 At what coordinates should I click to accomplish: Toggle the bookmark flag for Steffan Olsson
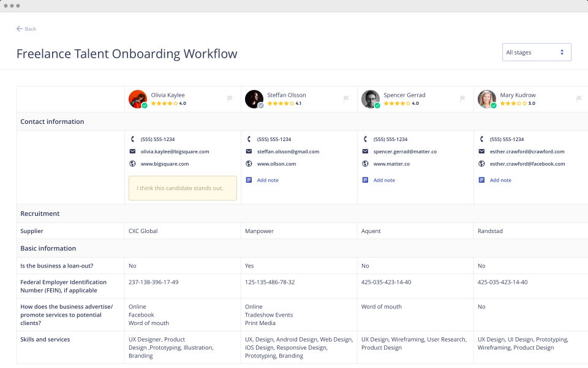(x=346, y=99)
